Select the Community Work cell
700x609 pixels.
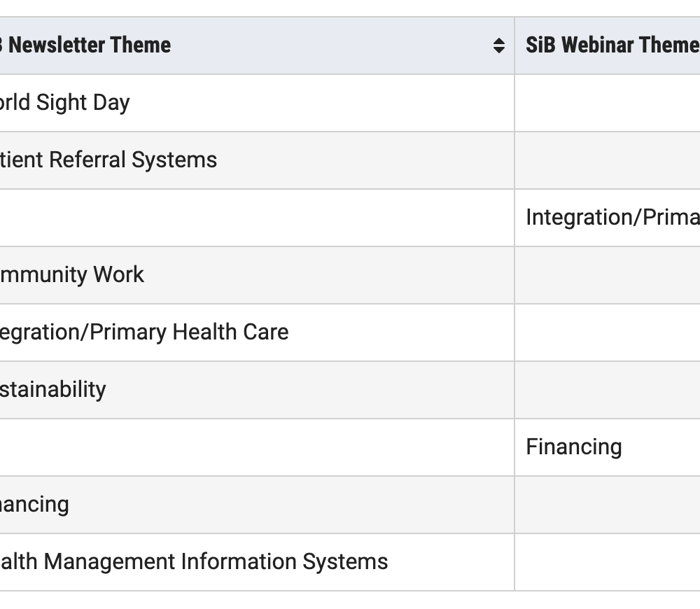[257, 275]
